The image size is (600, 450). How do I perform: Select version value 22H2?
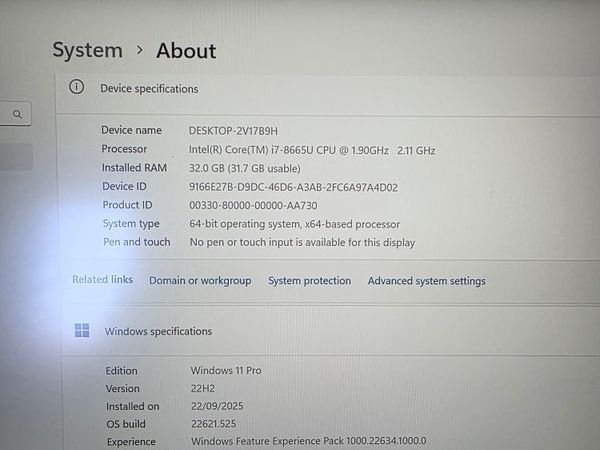click(x=203, y=388)
